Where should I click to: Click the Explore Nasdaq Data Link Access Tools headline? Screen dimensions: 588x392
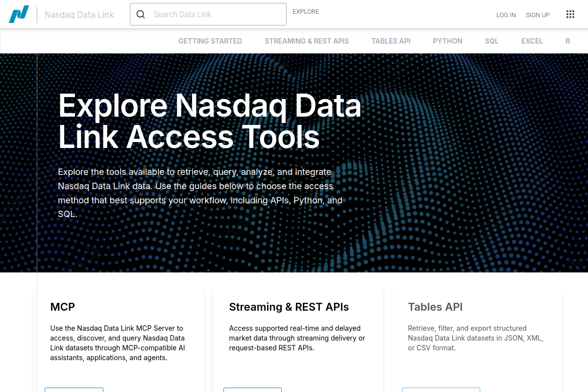coord(210,121)
